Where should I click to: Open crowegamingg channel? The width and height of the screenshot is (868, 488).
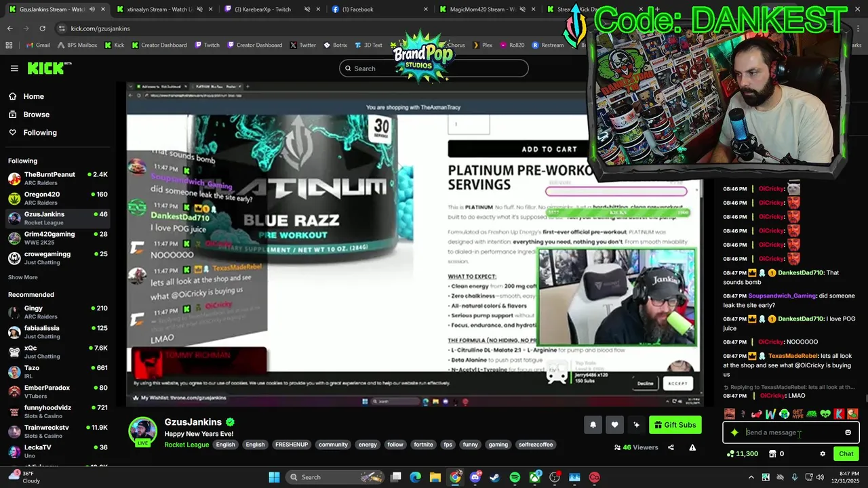(58, 258)
